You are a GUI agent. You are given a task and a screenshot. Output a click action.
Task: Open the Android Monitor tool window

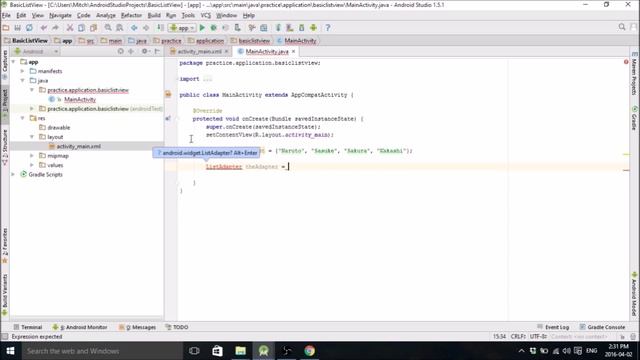(80, 327)
